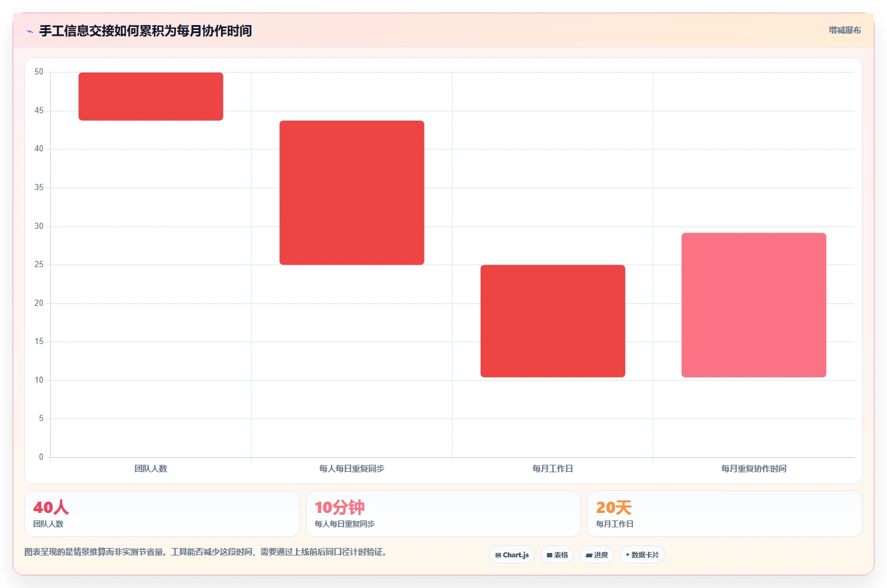887x588 pixels.
Task: Click the 团队人数 waterfall bar
Action: point(151,96)
